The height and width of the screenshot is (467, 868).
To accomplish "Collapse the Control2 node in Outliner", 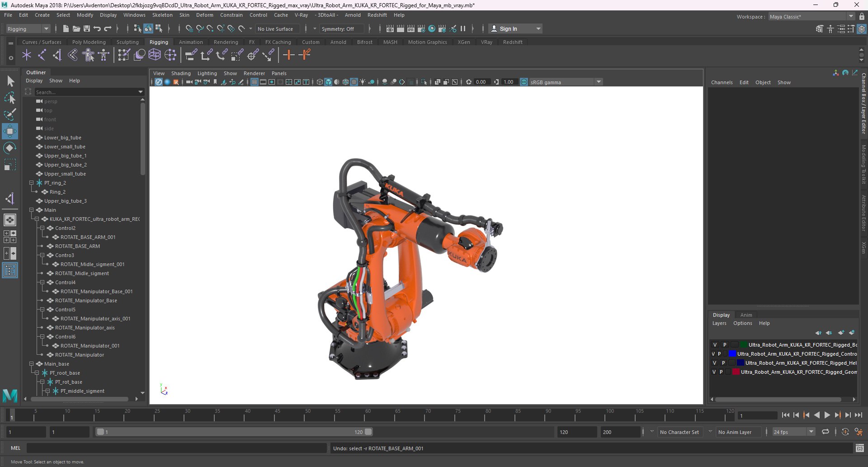I will tap(42, 228).
